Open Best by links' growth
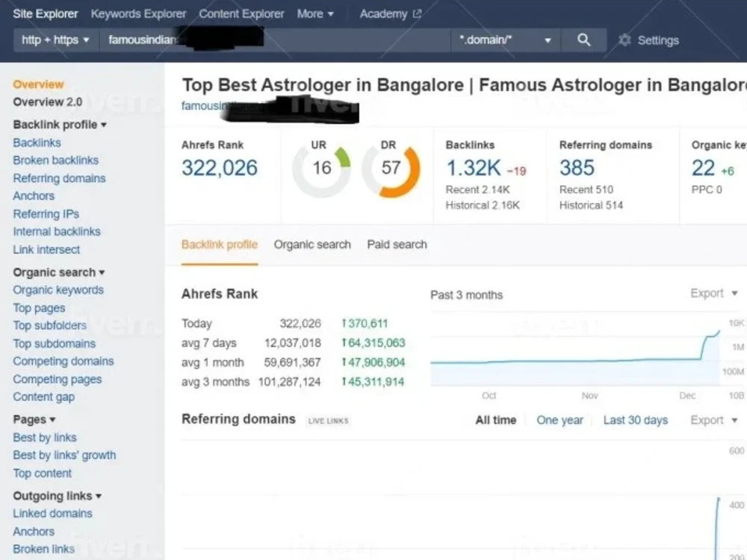Viewport: 747px width, 560px height. tap(64, 455)
